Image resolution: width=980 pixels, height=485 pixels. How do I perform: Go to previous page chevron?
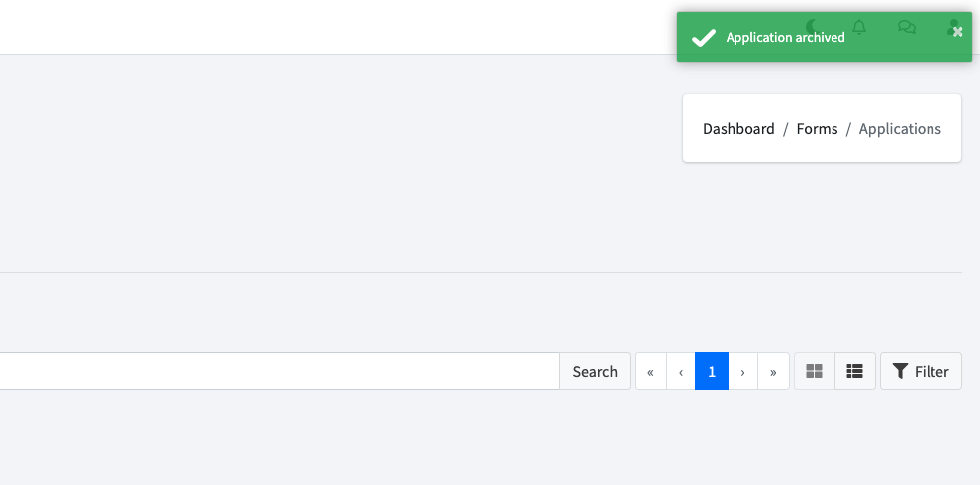[x=681, y=372]
